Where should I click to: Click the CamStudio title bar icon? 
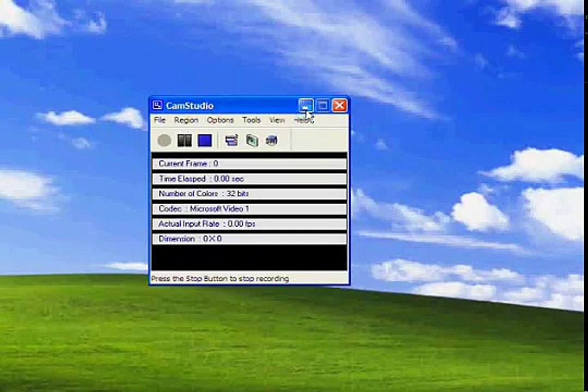point(157,106)
